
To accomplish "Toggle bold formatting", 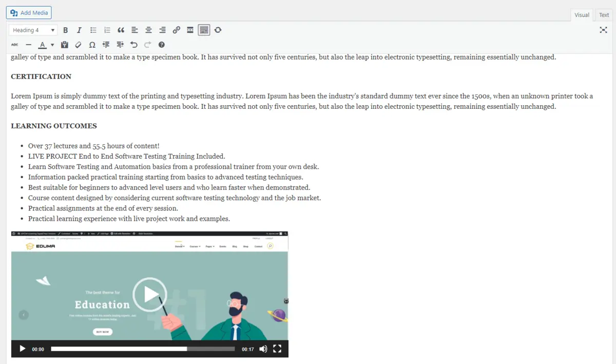I will [x=66, y=30].
